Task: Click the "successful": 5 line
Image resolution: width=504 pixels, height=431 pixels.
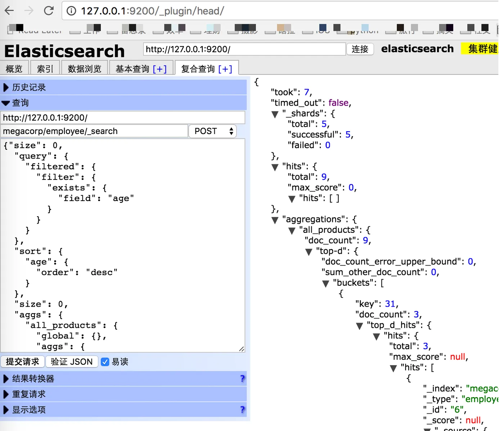Action: (x=320, y=134)
